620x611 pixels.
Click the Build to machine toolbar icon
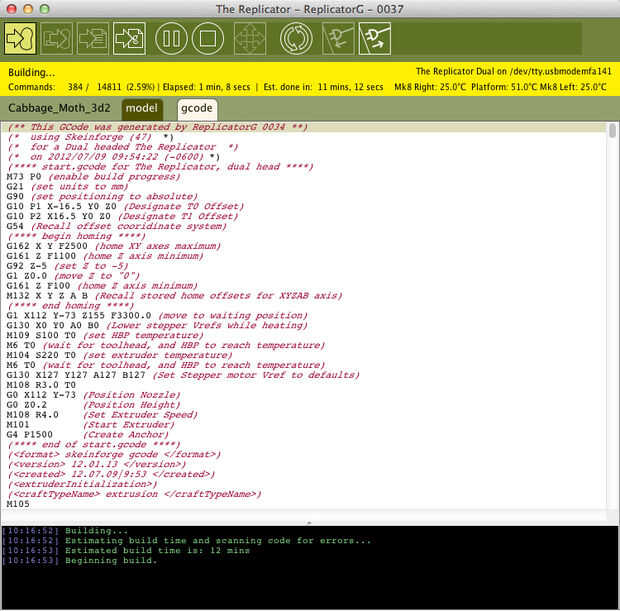20,38
